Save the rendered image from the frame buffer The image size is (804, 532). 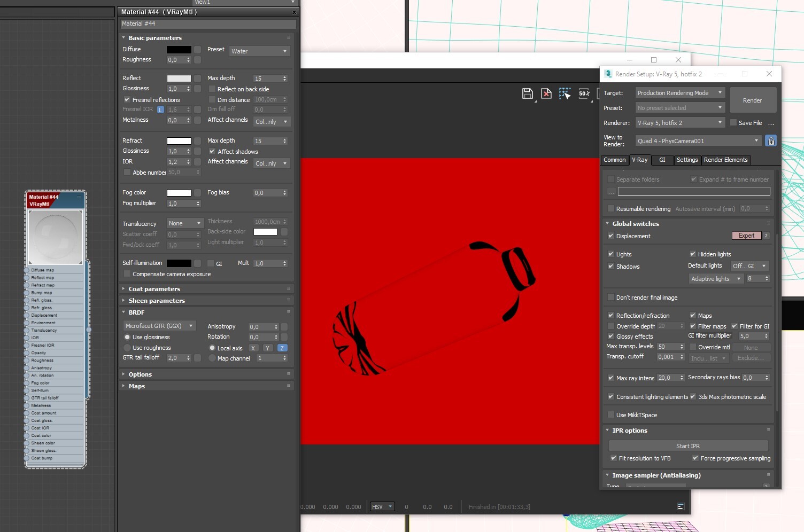[x=527, y=93]
